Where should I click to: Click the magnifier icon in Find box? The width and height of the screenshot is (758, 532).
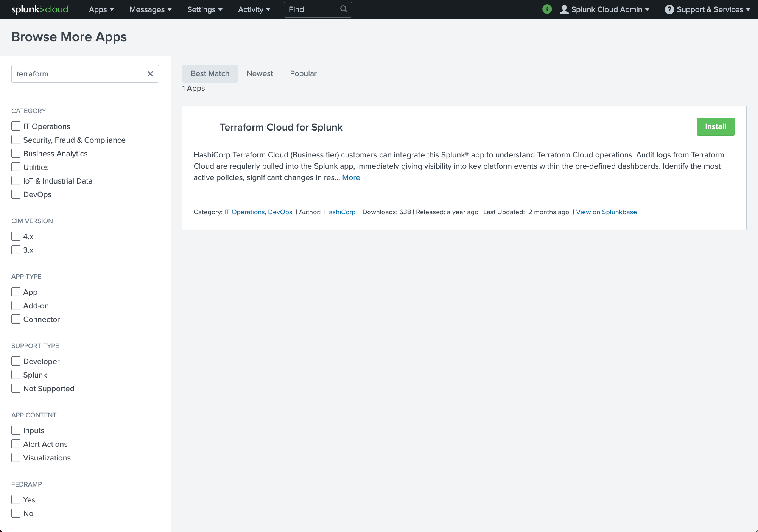point(344,9)
